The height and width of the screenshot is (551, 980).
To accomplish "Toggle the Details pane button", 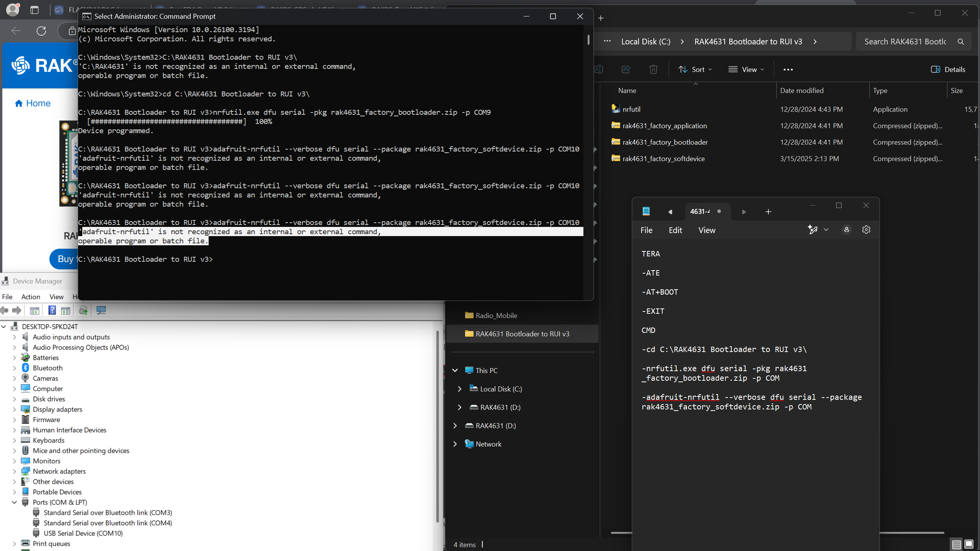I will click(948, 69).
